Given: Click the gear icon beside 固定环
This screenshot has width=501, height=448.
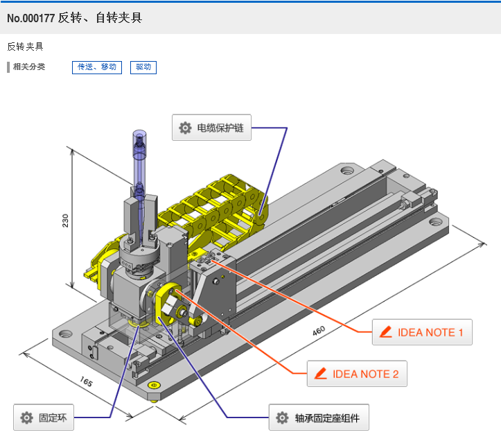Looking at the screenshot, I should [26, 417].
